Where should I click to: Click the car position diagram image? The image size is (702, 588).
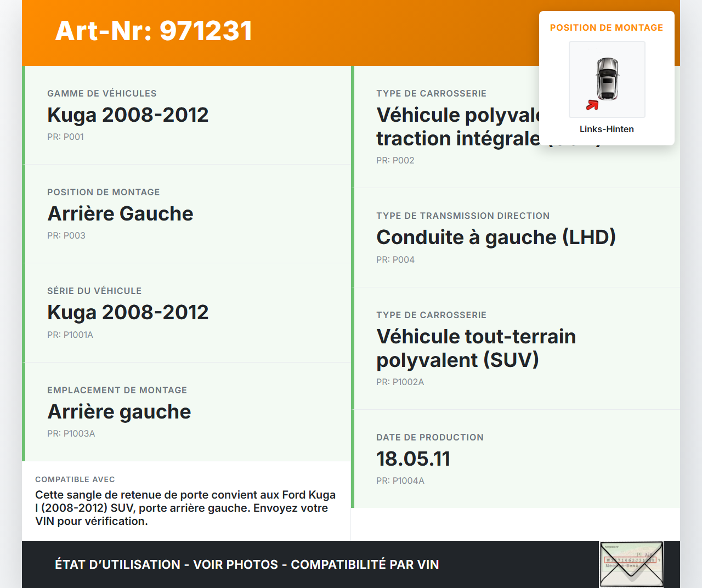click(x=607, y=79)
